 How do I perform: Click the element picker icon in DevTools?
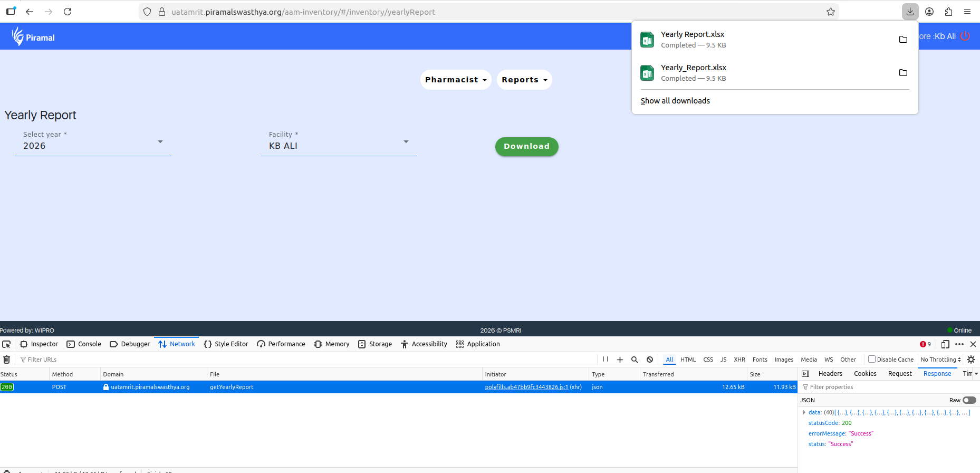6,344
